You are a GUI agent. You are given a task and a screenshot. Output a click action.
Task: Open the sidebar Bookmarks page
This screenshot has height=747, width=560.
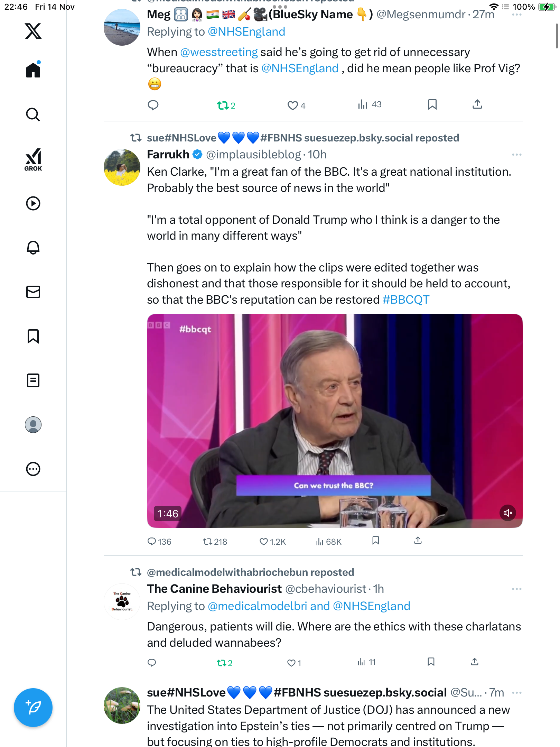click(x=33, y=336)
